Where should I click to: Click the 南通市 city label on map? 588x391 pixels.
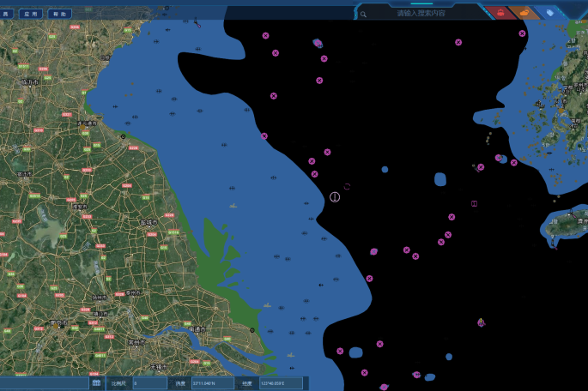point(199,328)
